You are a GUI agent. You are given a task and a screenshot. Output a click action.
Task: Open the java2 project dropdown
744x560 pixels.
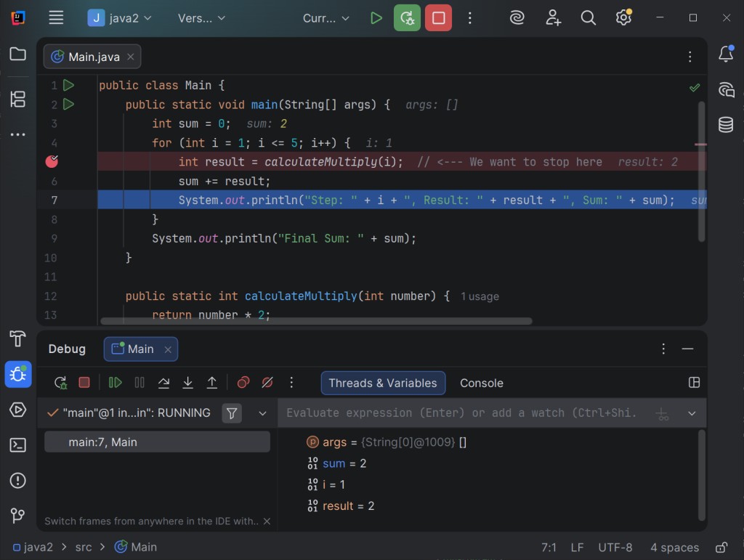point(120,18)
